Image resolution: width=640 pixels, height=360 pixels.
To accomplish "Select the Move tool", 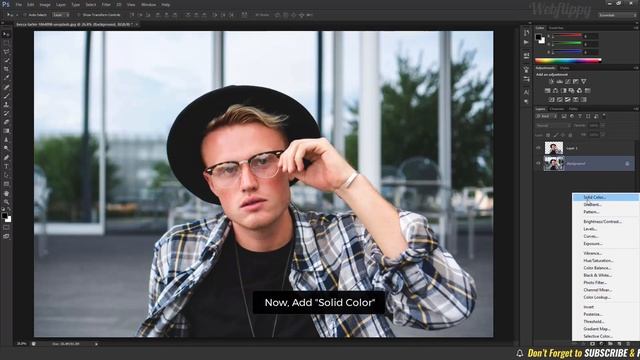I will pos(6,34).
